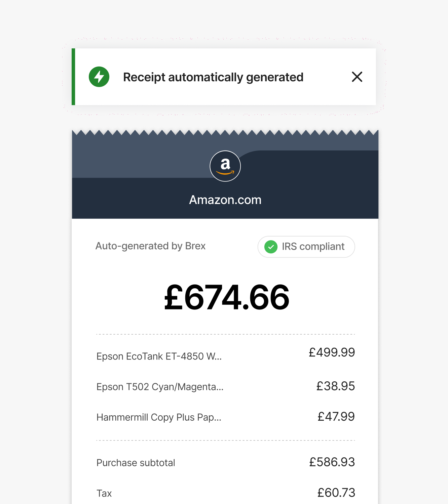Screen dimensions: 448x504
Task: Click the Amazon logo icon
Action: [225, 166]
